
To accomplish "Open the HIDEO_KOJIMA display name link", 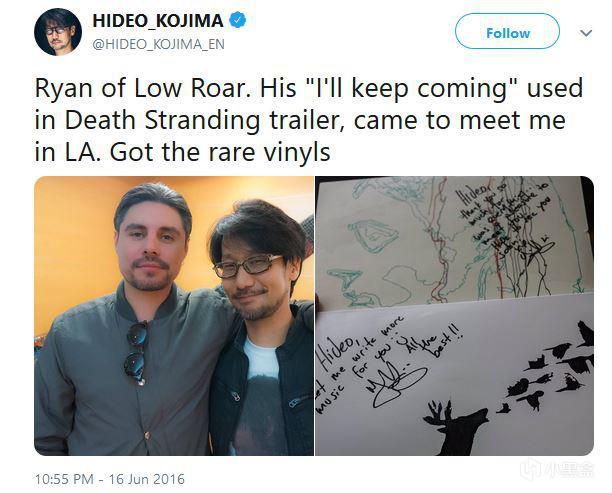I will click(x=157, y=20).
